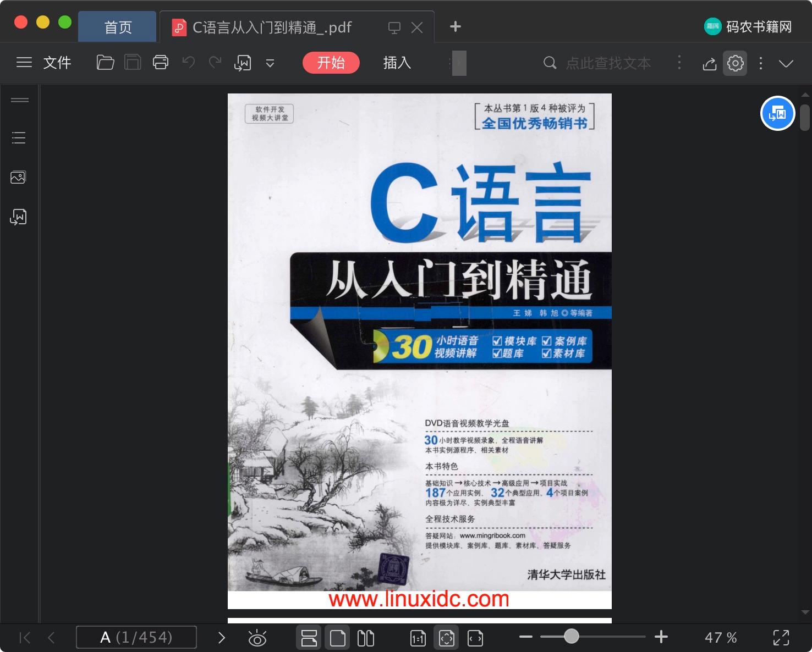Click the blue floating convert button

(778, 113)
